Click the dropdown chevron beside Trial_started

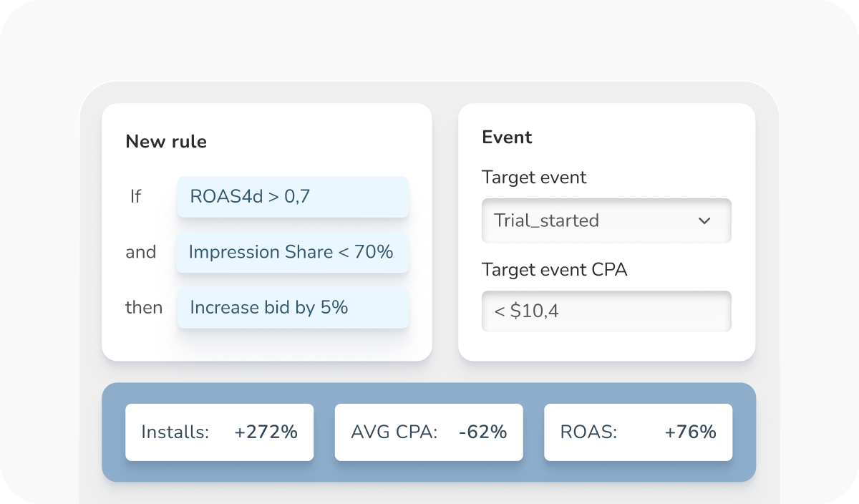point(704,220)
